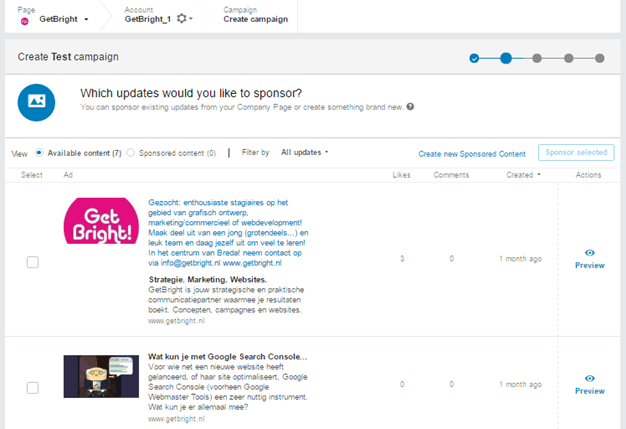The image size is (626, 429).
Task: Click the likes count 3
Action: (x=402, y=259)
